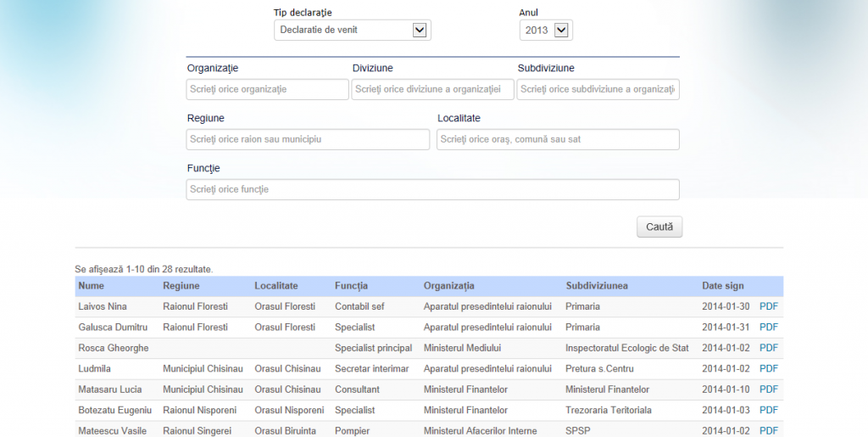
Task: Click the Regiune column header
Action: pyautogui.click(x=181, y=286)
